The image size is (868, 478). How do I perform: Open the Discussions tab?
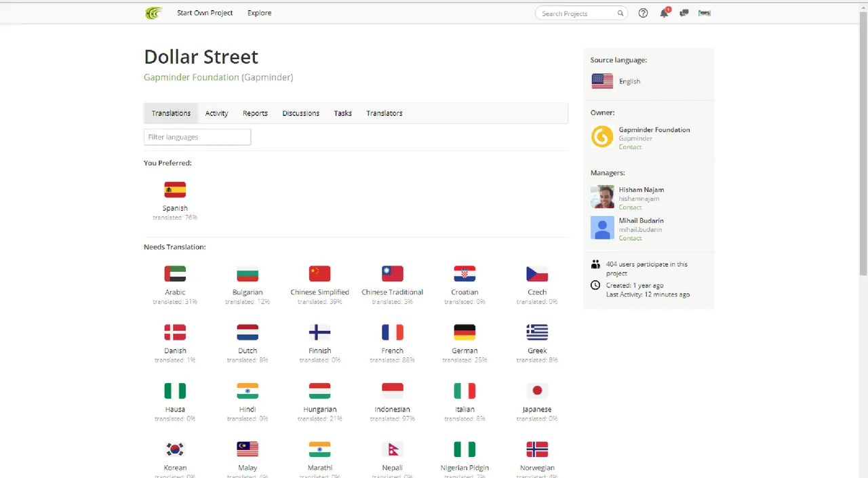point(300,113)
